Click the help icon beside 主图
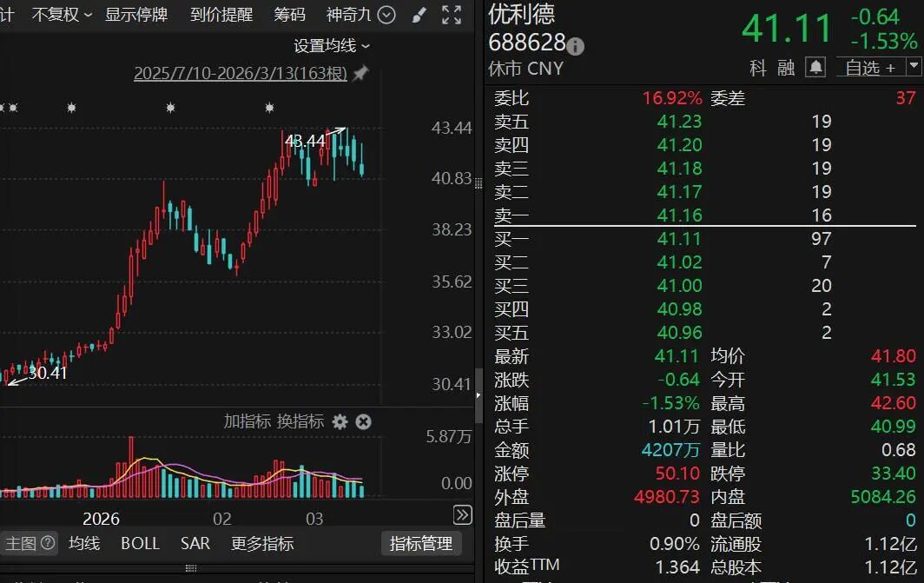Image resolution: width=924 pixels, height=583 pixels. (x=48, y=543)
